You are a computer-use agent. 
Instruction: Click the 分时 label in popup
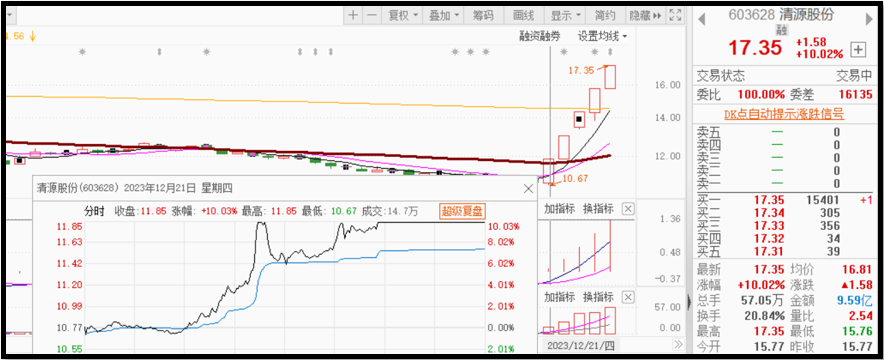(94, 212)
